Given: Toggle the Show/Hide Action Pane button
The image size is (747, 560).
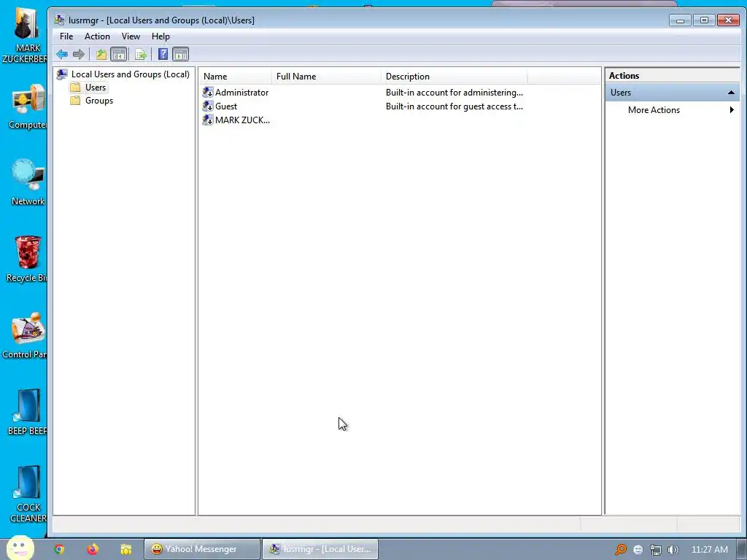Looking at the screenshot, I should tap(181, 54).
